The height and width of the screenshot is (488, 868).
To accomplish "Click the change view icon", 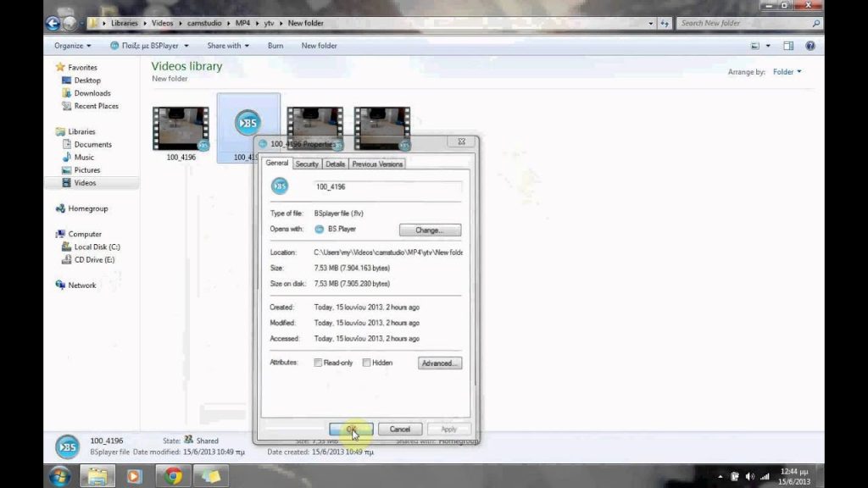I will (x=755, y=46).
